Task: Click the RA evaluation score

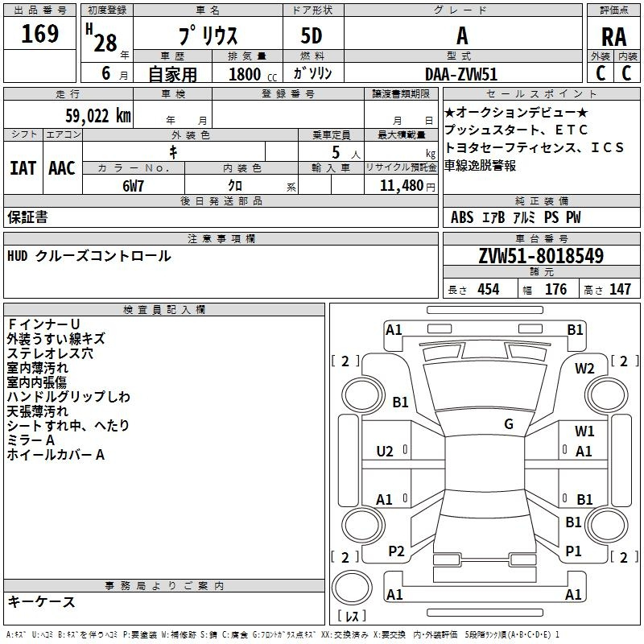Action: click(613, 36)
